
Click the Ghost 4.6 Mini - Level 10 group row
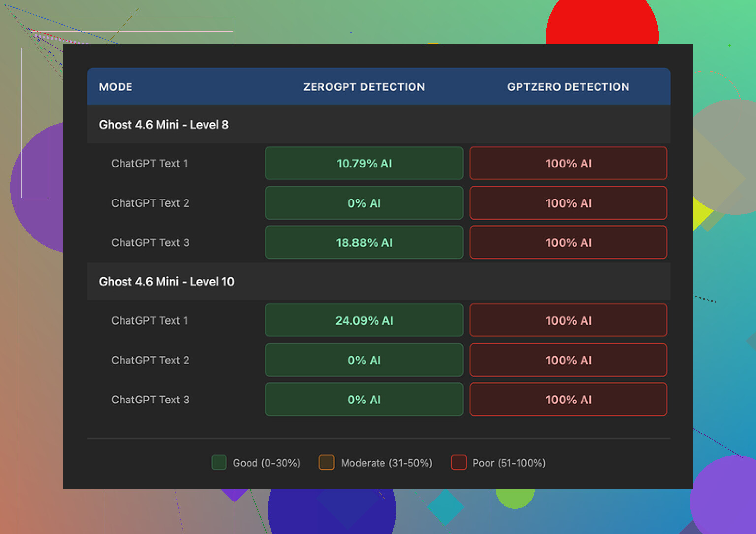166,282
